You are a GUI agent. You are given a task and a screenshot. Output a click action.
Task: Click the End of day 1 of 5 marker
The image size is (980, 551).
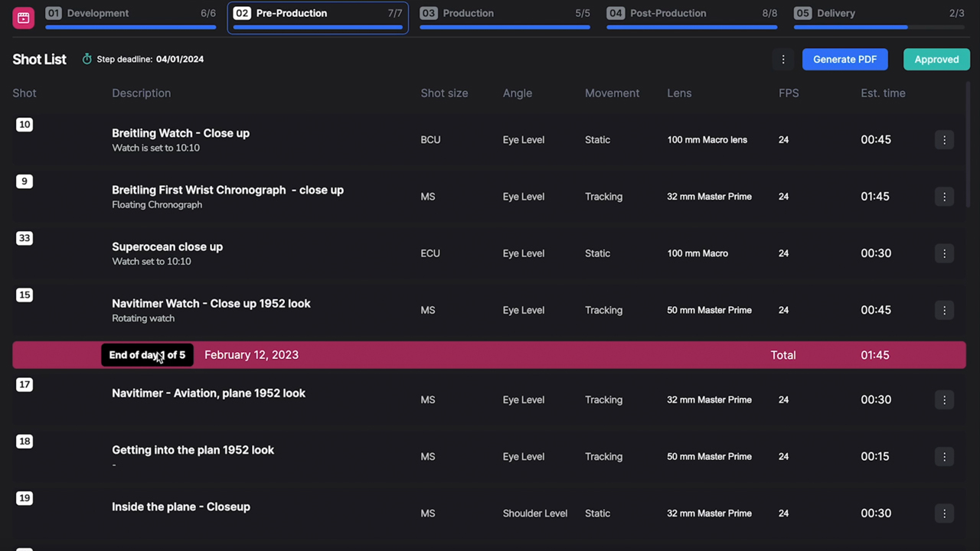[x=147, y=355]
